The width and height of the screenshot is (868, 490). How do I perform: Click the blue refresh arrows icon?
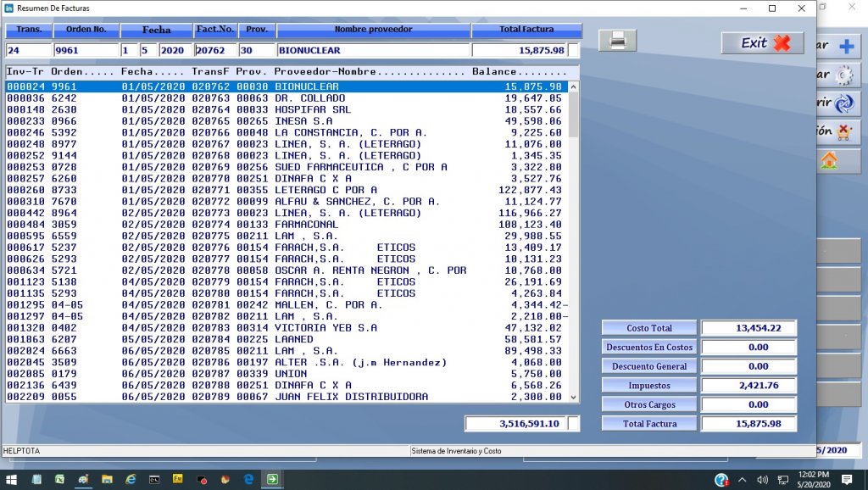[843, 103]
